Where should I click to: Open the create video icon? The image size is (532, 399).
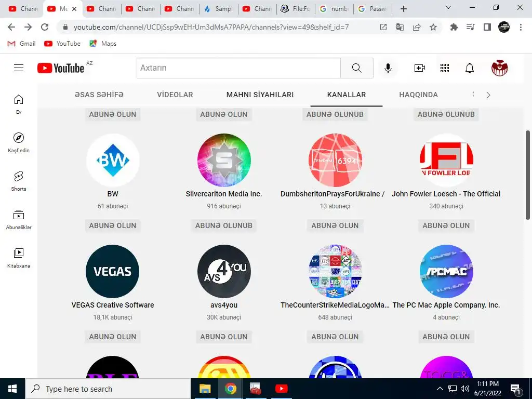click(420, 68)
